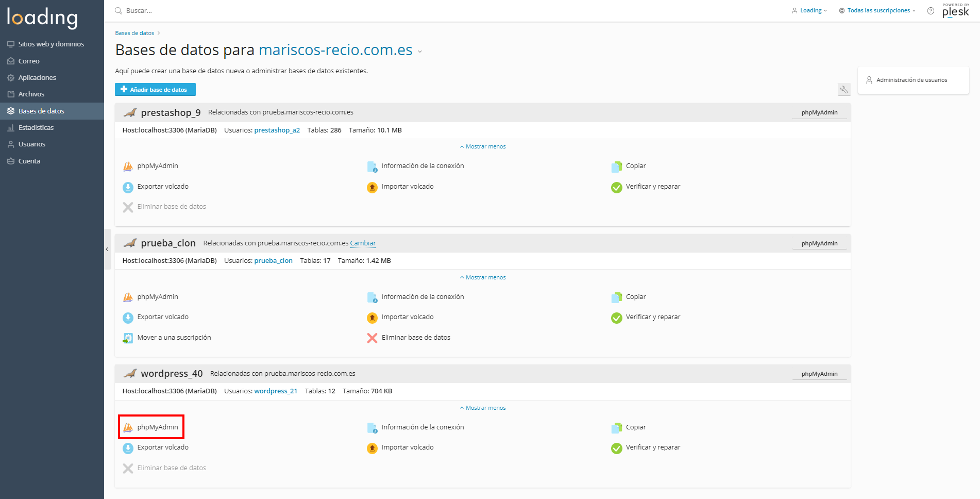Click the phpMyAdmin button in prueba_clon header

[x=819, y=243]
